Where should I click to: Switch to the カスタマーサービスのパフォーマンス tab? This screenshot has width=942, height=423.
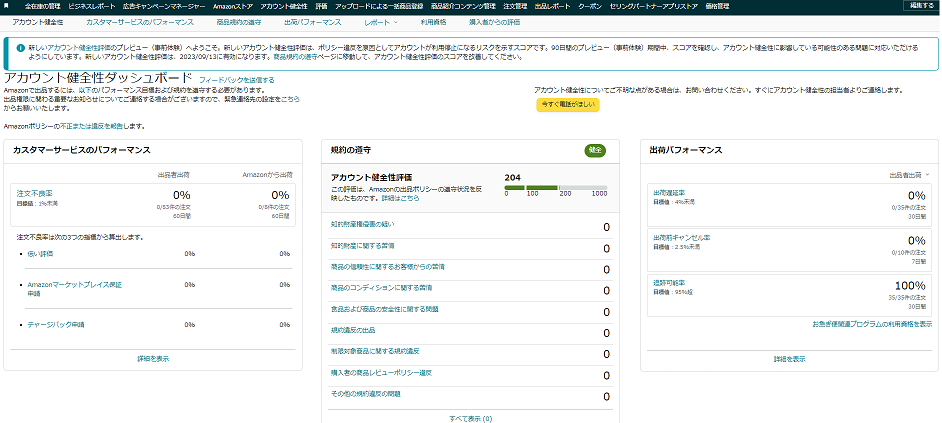[x=139, y=22]
